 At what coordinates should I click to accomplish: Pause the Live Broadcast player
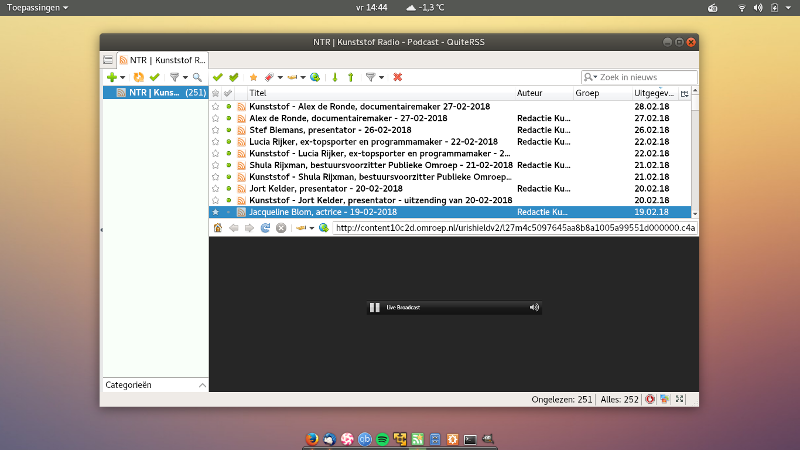pos(374,308)
